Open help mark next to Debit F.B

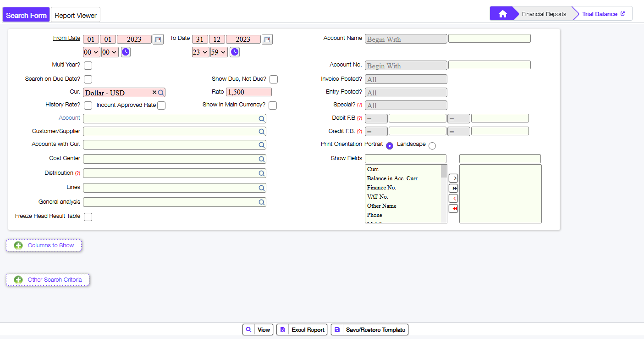coord(359,118)
